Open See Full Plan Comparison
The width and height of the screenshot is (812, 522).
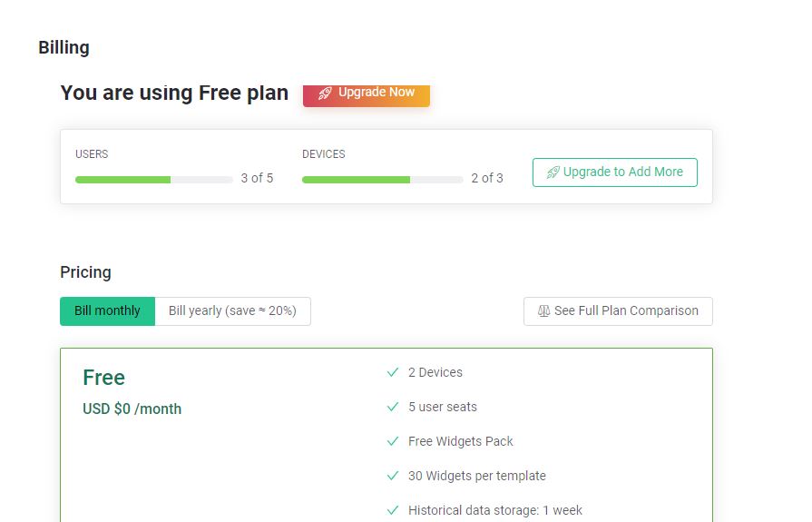click(x=618, y=311)
